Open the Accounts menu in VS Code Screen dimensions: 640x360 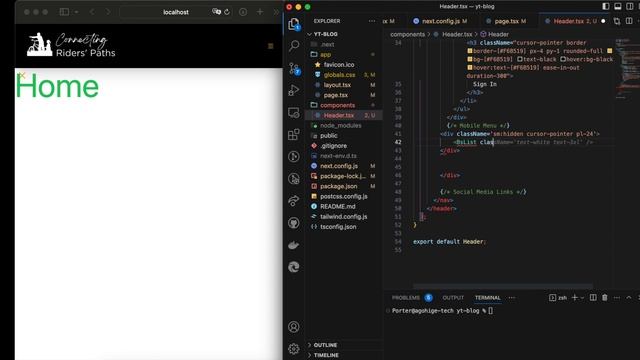(x=294, y=327)
